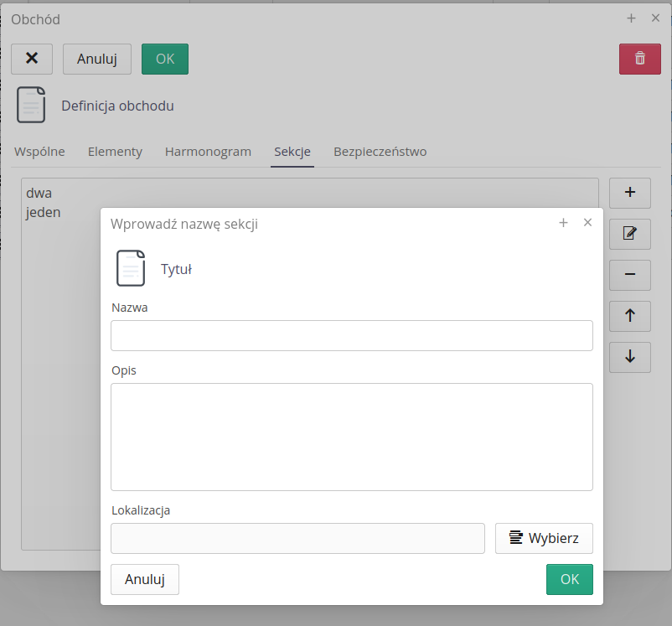Confirm section name with green OK

click(569, 579)
